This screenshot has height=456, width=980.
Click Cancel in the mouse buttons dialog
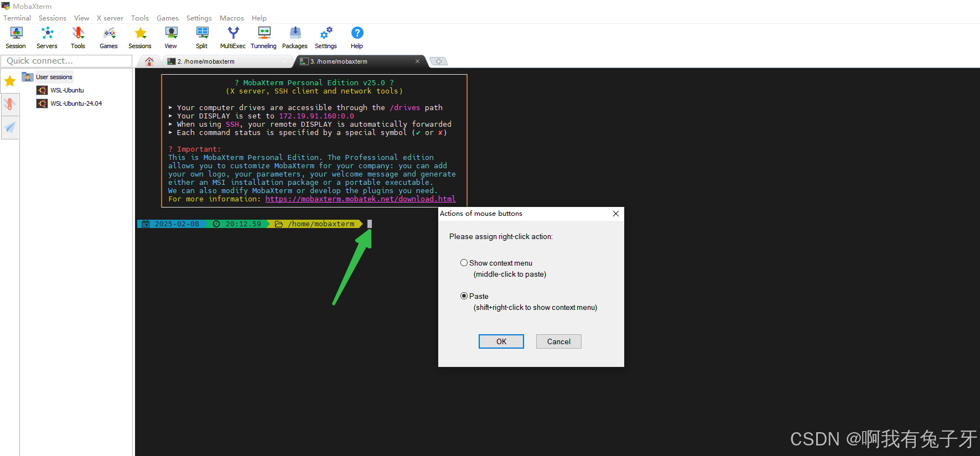click(x=559, y=341)
